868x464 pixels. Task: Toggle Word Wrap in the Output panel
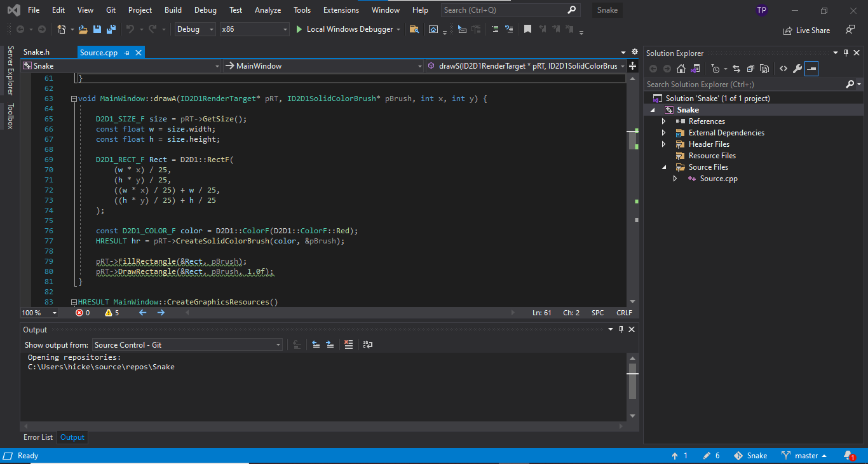coord(367,345)
